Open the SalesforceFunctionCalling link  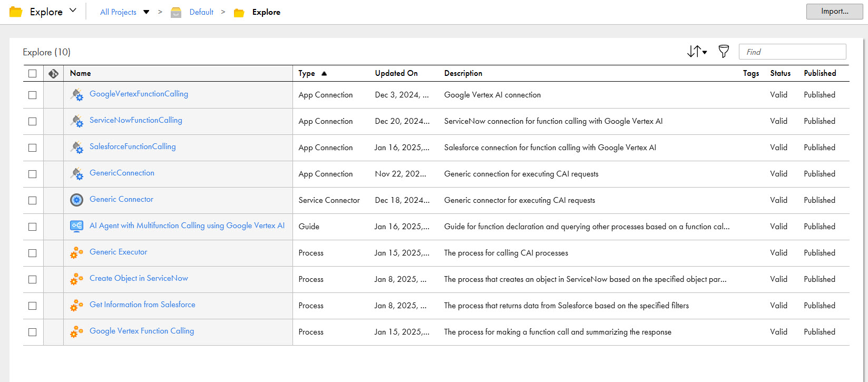click(x=132, y=146)
